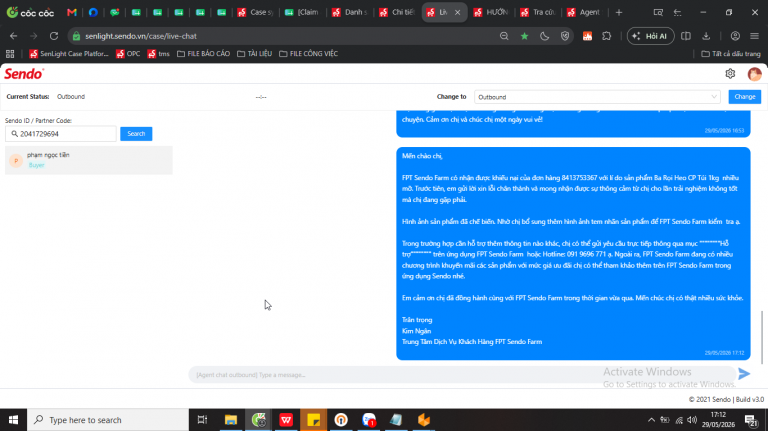Open the browser main menu icon
The height and width of the screenshot is (431, 768).
754,36
